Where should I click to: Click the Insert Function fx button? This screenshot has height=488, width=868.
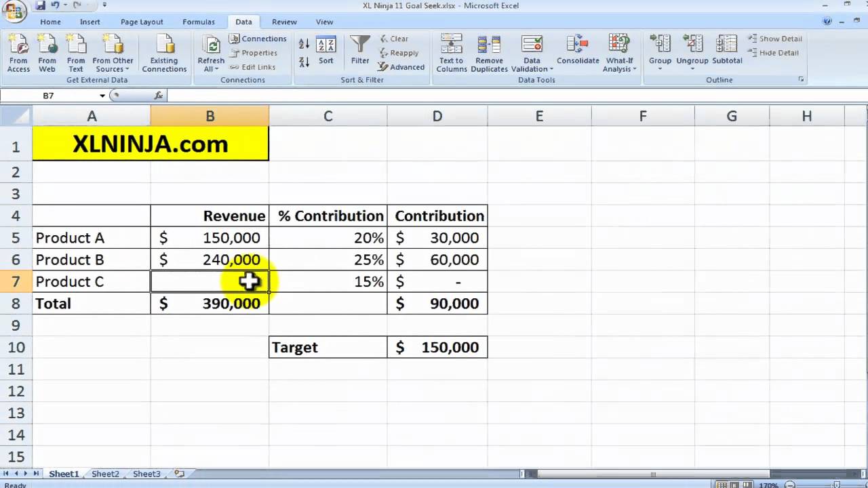tap(159, 96)
